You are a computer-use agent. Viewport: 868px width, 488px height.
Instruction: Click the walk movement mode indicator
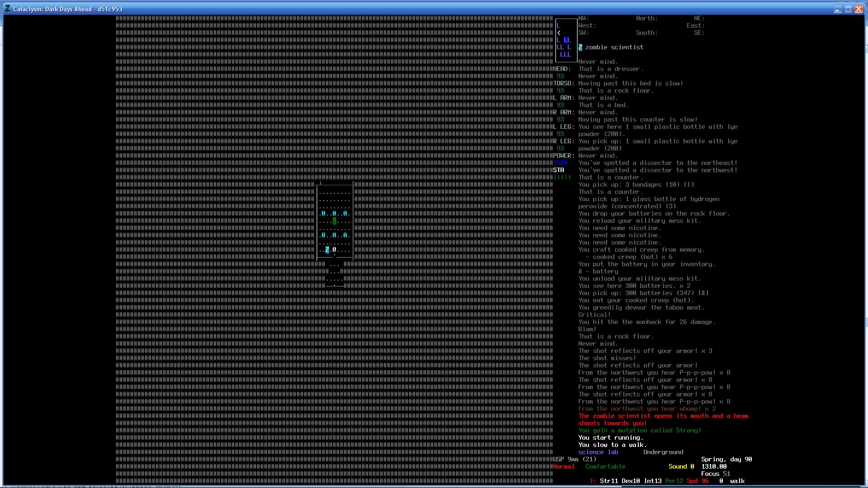coord(737,481)
